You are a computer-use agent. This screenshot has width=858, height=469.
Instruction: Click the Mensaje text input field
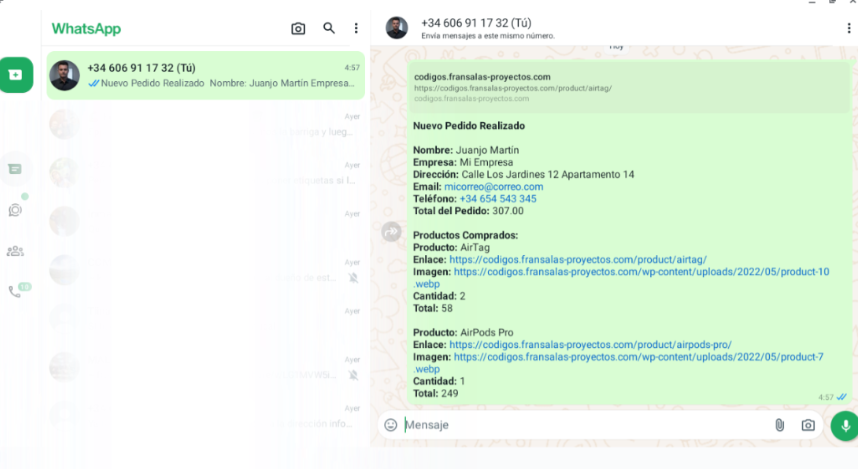(x=585, y=425)
